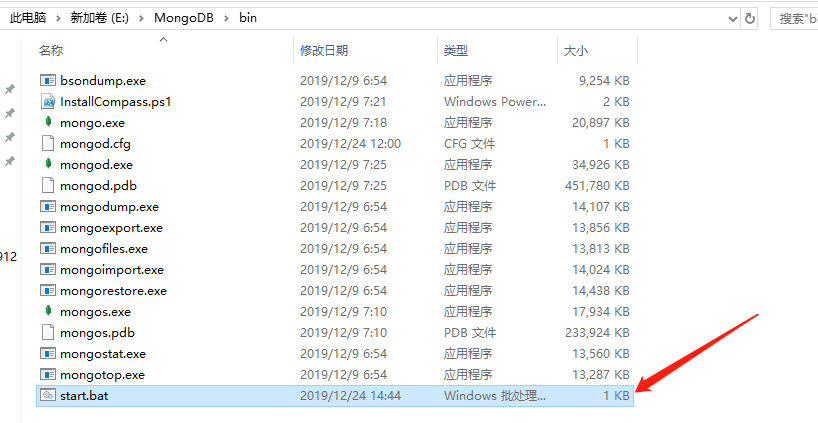Click the green leaf icon of mongo.exe
Viewport: 818px width, 423px height.
[x=48, y=122]
